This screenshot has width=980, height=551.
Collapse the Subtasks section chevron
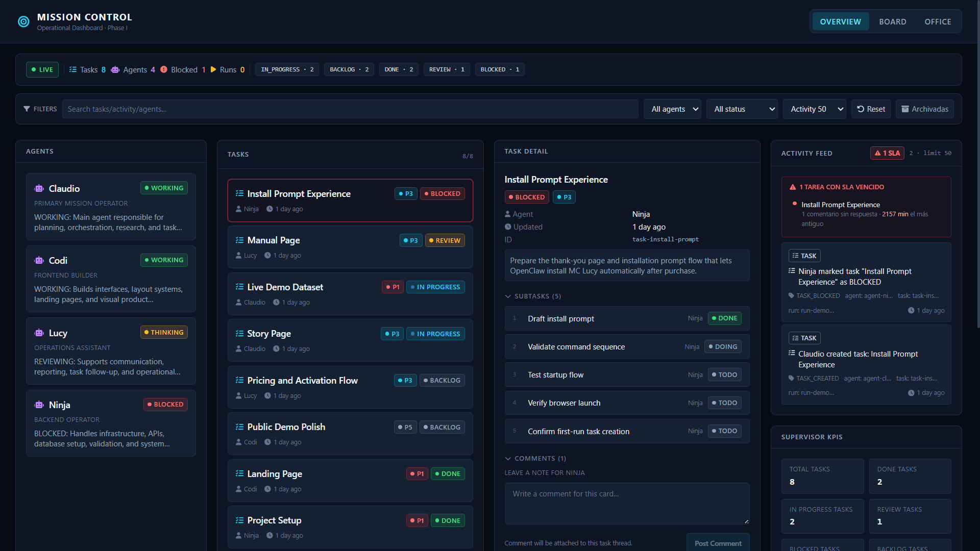click(508, 296)
